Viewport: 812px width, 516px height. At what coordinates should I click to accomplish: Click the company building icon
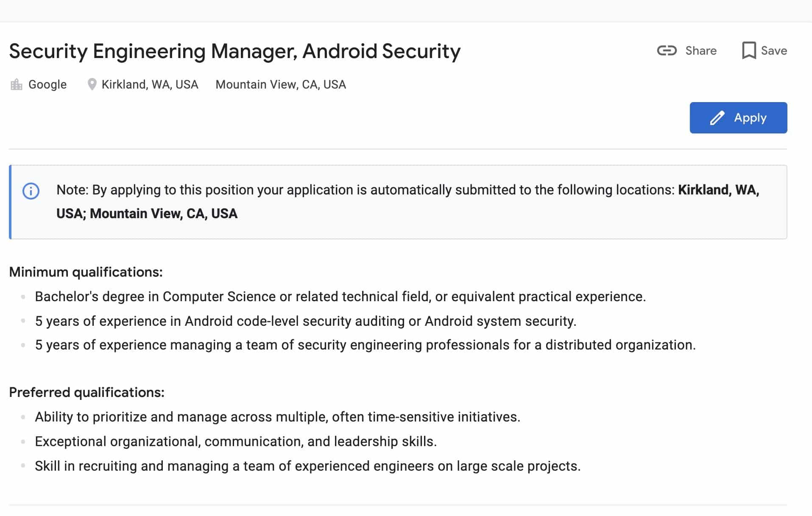[x=16, y=84]
